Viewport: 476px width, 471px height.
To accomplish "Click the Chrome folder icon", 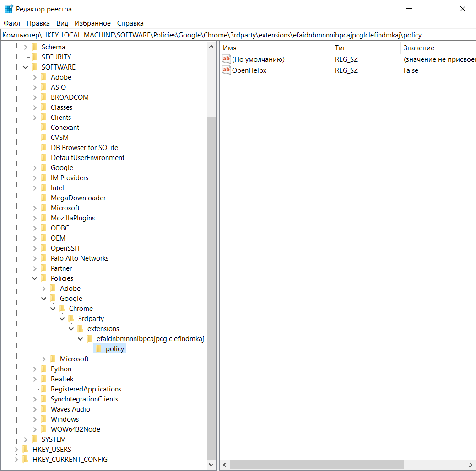I will 62,308.
